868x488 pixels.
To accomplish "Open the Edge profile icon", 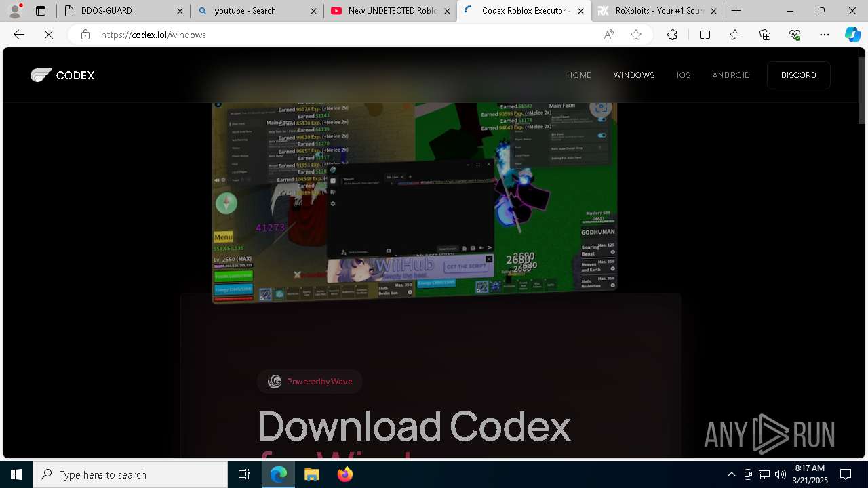I will coord(15,10).
